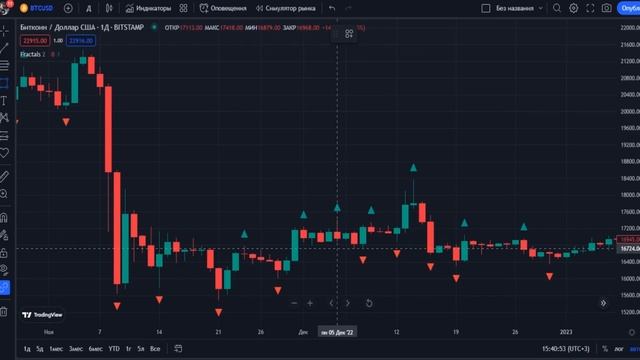Select the geometric shapes rectangle tool
Screen dimensions: 640x360
pyautogui.click(x=4, y=83)
